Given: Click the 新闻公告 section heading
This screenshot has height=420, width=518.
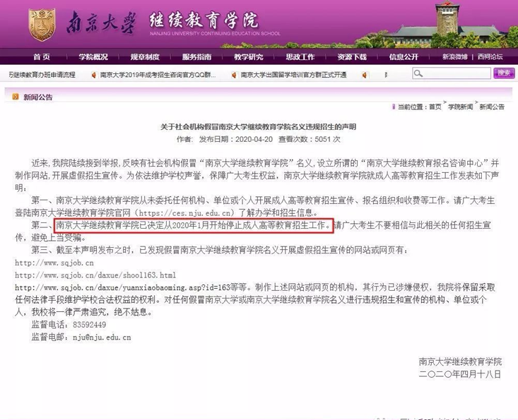Looking at the screenshot, I should click(x=38, y=97).
